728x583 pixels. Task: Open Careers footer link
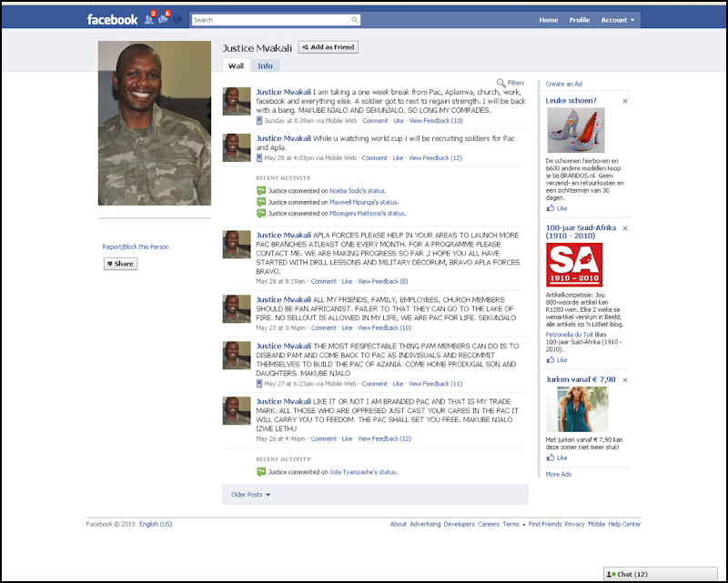489,524
